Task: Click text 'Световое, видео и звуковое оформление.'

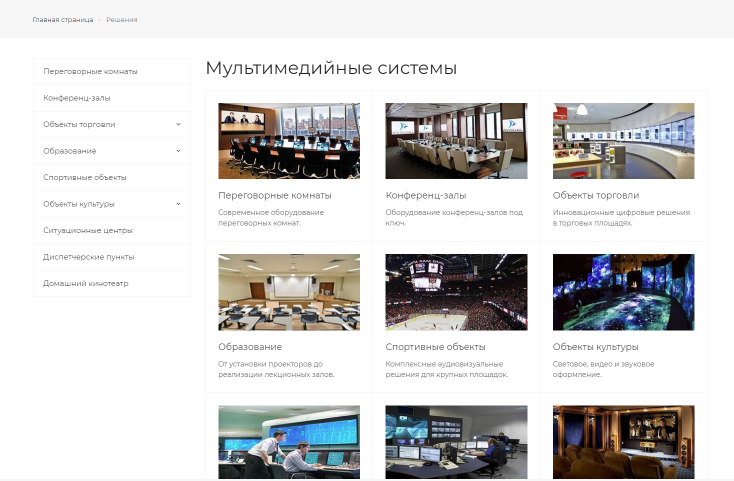Action: pos(603,369)
